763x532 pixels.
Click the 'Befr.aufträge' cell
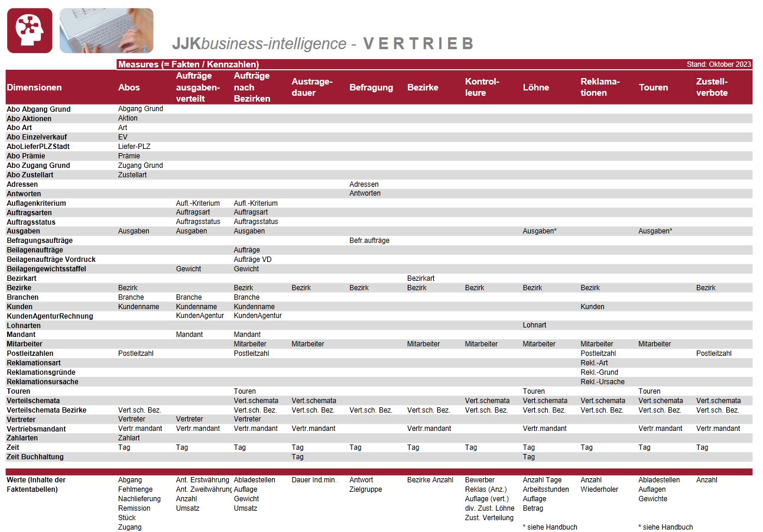pos(369,241)
